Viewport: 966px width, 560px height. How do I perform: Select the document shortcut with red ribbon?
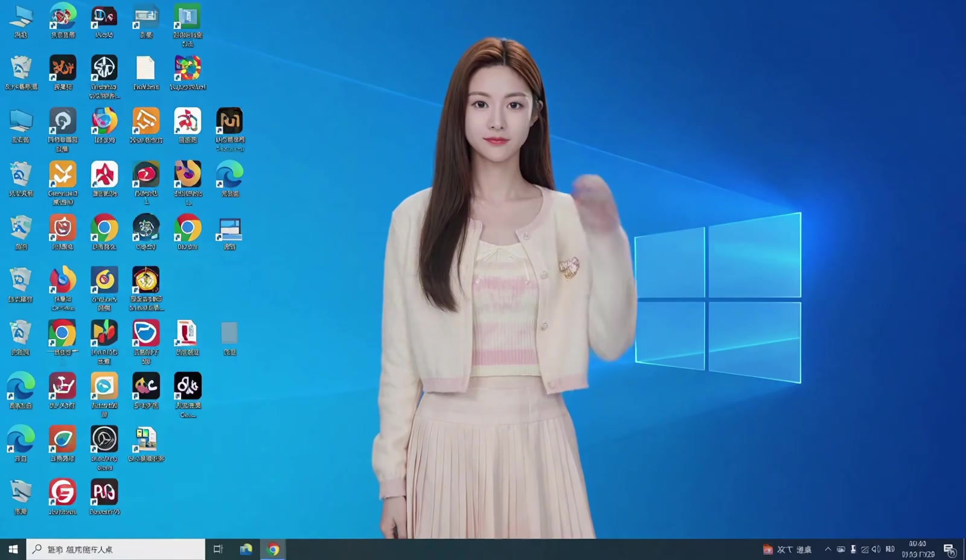pyautogui.click(x=187, y=332)
